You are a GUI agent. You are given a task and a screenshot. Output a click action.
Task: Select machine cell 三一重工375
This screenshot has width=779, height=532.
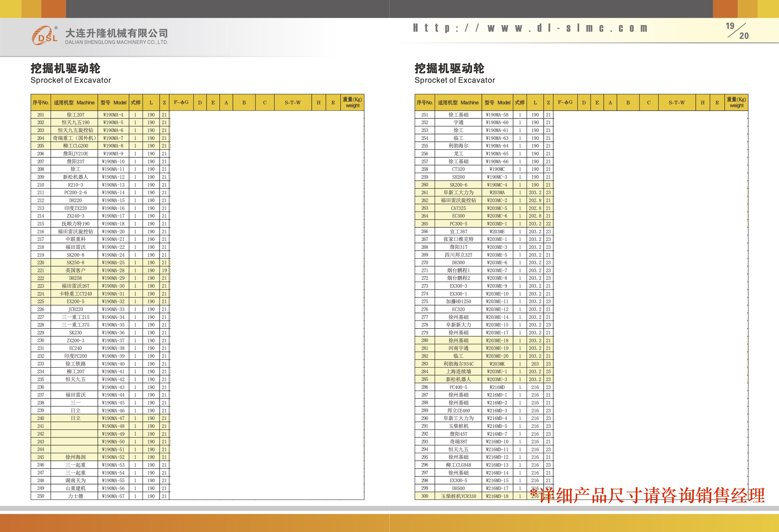pos(74,325)
